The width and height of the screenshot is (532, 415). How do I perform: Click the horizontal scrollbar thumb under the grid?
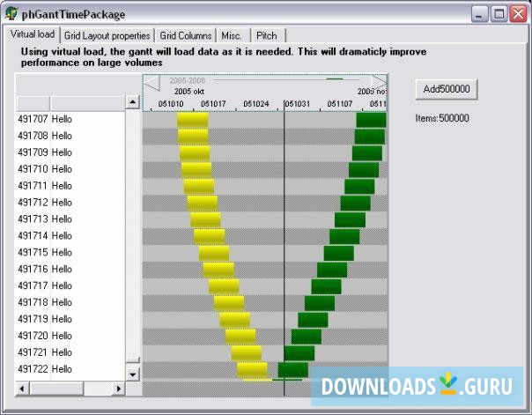point(56,389)
